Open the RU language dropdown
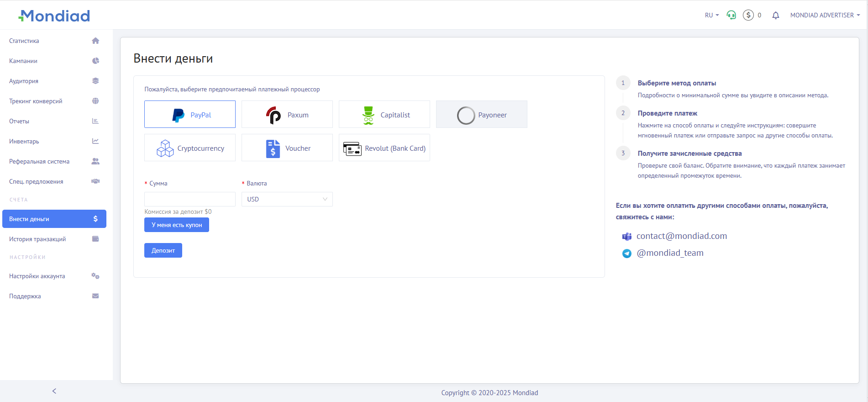The width and height of the screenshot is (868, 402). [711, 15]
